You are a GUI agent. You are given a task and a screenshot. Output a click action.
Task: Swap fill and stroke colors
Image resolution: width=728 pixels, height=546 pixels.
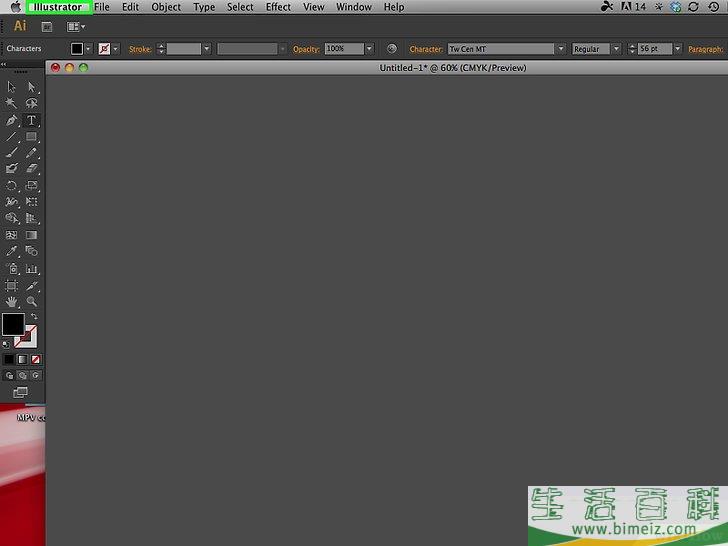coord(33,316)
